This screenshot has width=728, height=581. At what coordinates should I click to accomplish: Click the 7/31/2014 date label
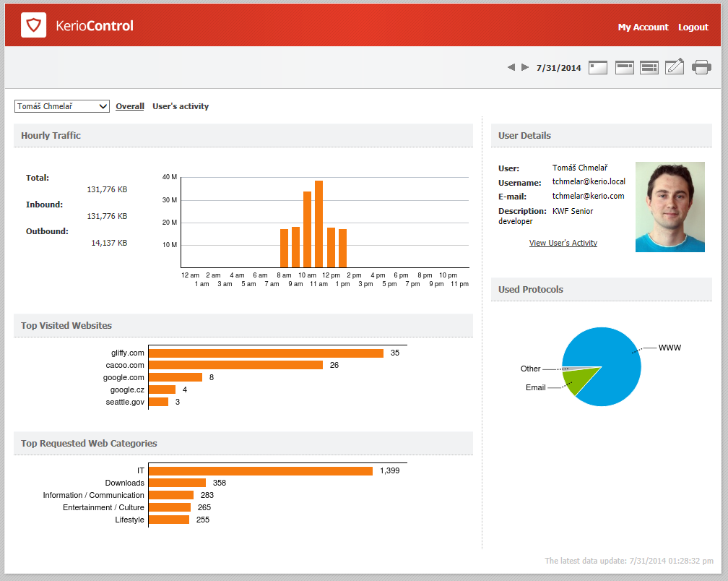pos(558,68)
